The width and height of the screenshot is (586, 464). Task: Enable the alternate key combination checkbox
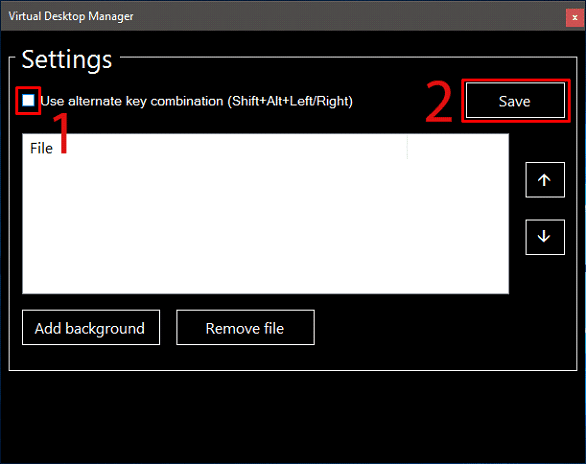[x=28, y=100]
